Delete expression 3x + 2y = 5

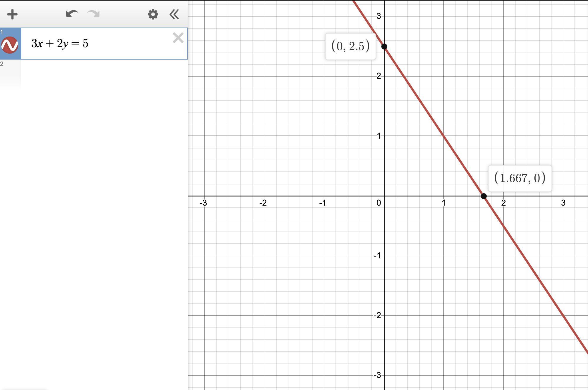(178, 38)
